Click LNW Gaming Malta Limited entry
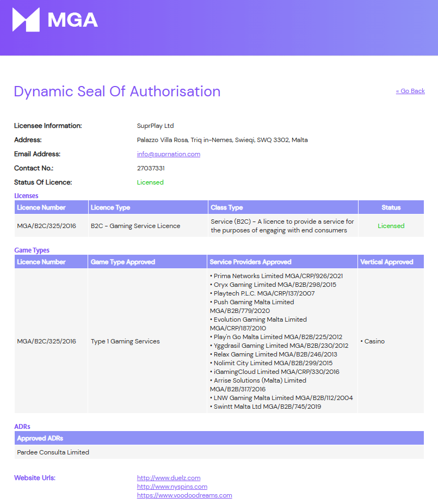This screenshot has width=438, height=504. click(x=281, y=398)
